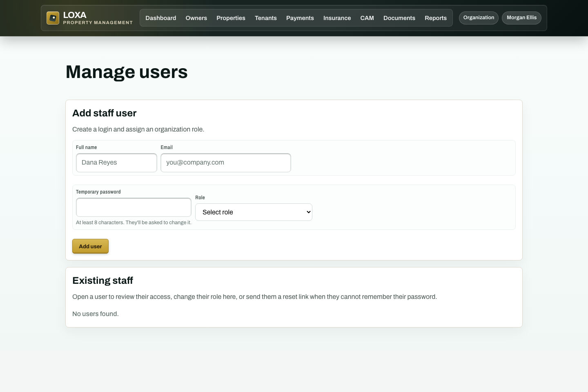Click the 'No users found.' message
588x392 pixels.
[x=96, y=314]
